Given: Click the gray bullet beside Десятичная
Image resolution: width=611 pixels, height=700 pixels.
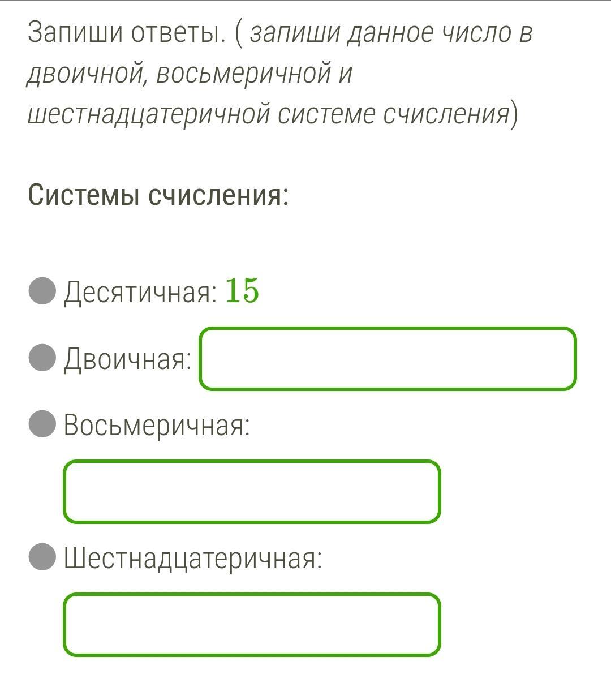Looking at the screenshot, I should (x=42, y=291).
